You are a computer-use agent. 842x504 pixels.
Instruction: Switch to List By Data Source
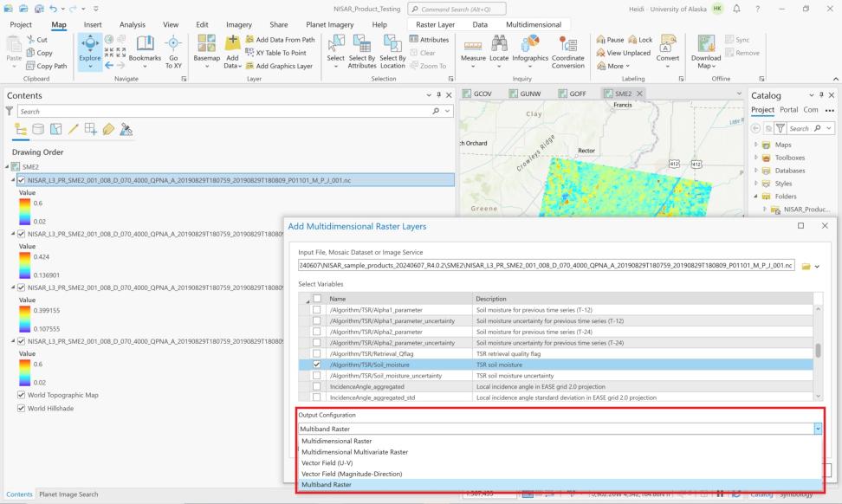coord(38,129)
